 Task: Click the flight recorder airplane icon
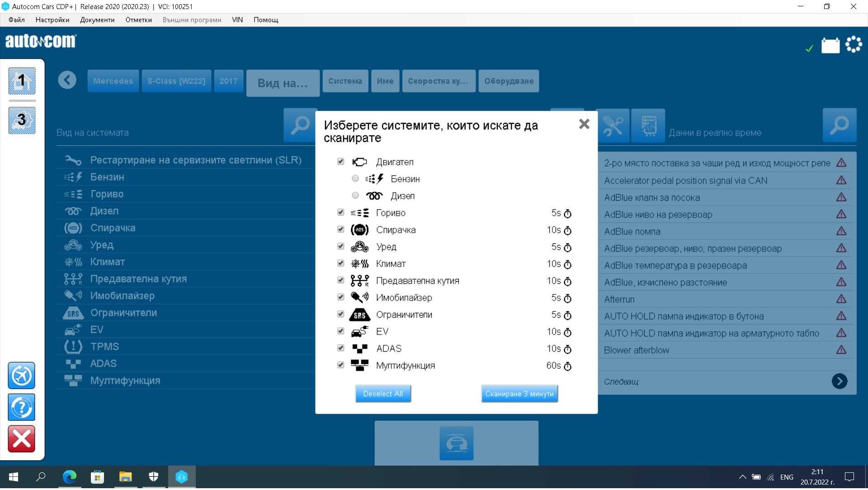21,376
